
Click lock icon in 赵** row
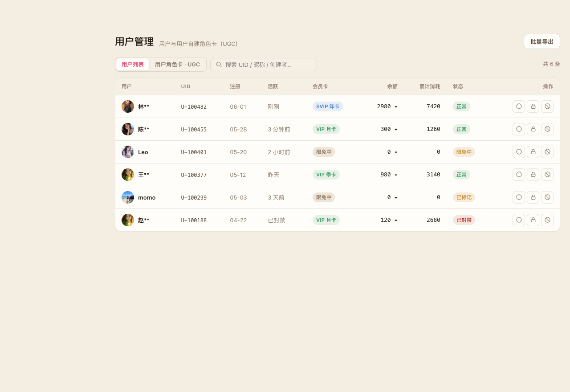tap(533, 220)
